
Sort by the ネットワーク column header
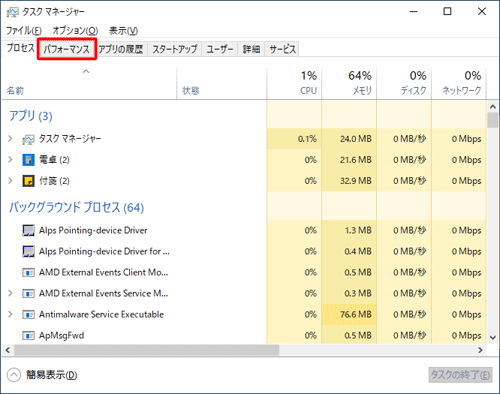click(459, 84)
